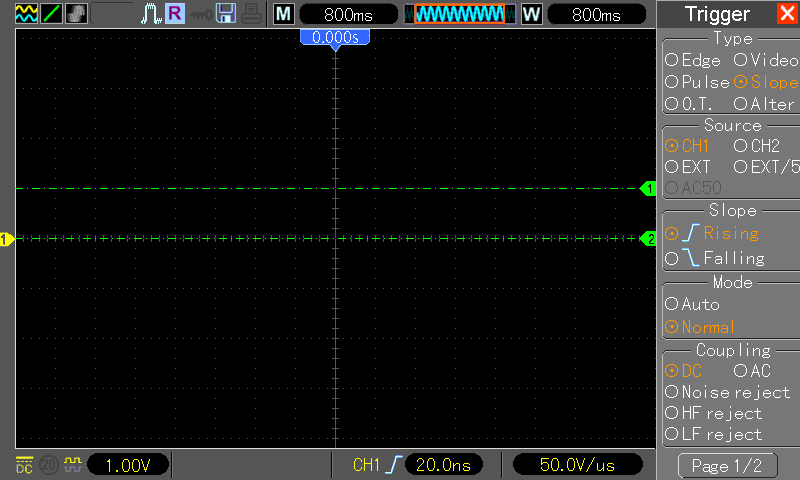
Task: Enable LF reject coupling
Action: [713, 435]
